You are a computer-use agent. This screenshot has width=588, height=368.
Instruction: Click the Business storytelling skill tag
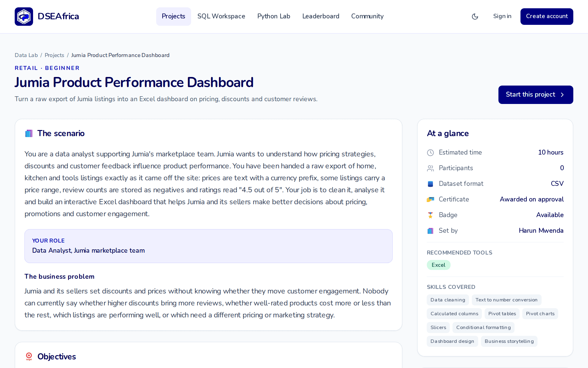pyautogui.click(x=509, y=341)
